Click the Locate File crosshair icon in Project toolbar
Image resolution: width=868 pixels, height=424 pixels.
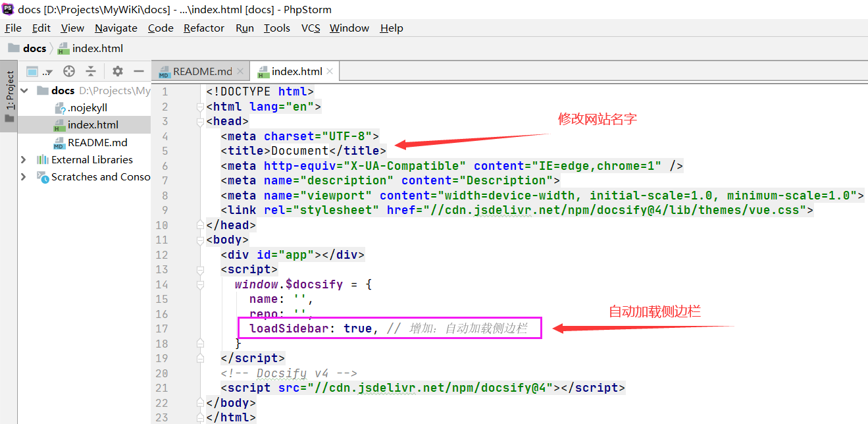click(68, 70)
